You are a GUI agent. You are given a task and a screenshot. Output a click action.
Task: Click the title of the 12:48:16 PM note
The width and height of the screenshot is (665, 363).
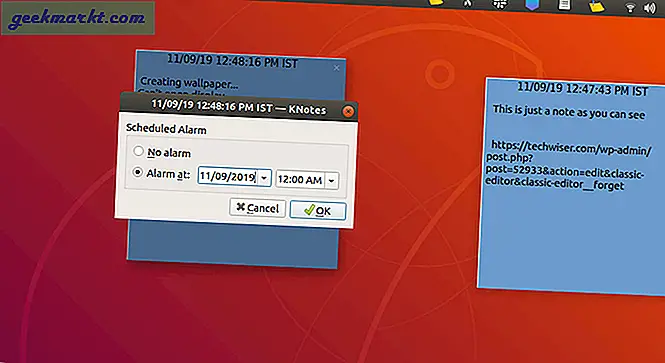pos(232,61)
